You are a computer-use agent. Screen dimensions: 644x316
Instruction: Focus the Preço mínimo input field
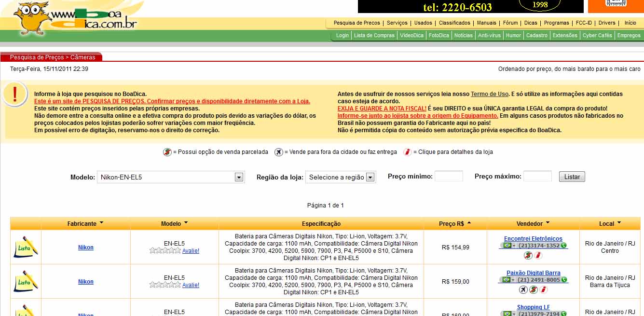point(448,177)
